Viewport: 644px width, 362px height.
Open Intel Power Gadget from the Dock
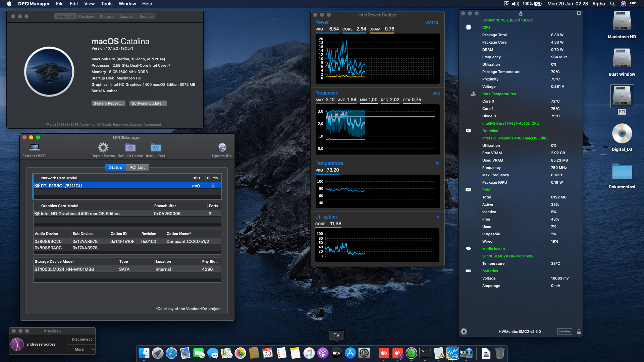(x=452, y=353)
